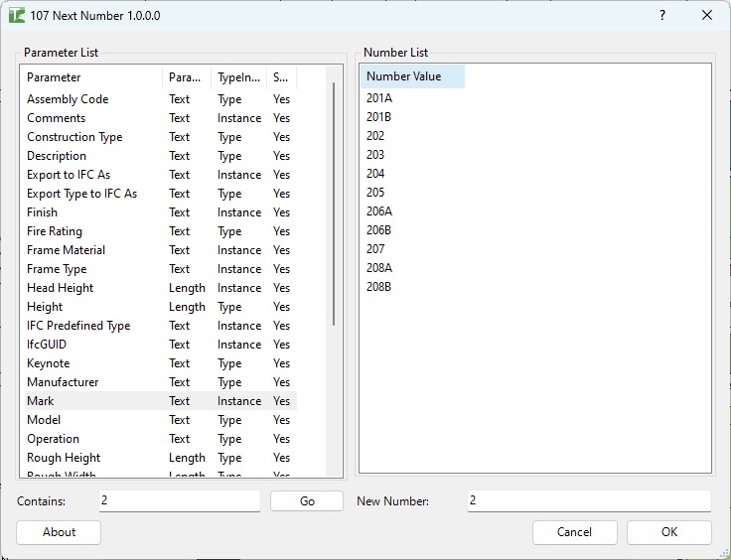Click the Para... column header
The height and width of the screenshot is (560, 731).
pos(187,77)
